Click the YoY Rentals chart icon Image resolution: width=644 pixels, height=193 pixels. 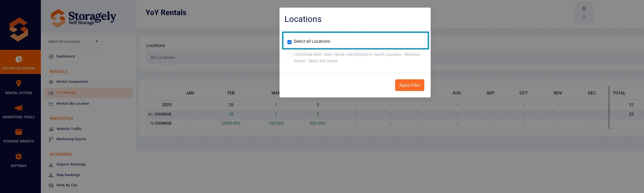tap(51, 93)
